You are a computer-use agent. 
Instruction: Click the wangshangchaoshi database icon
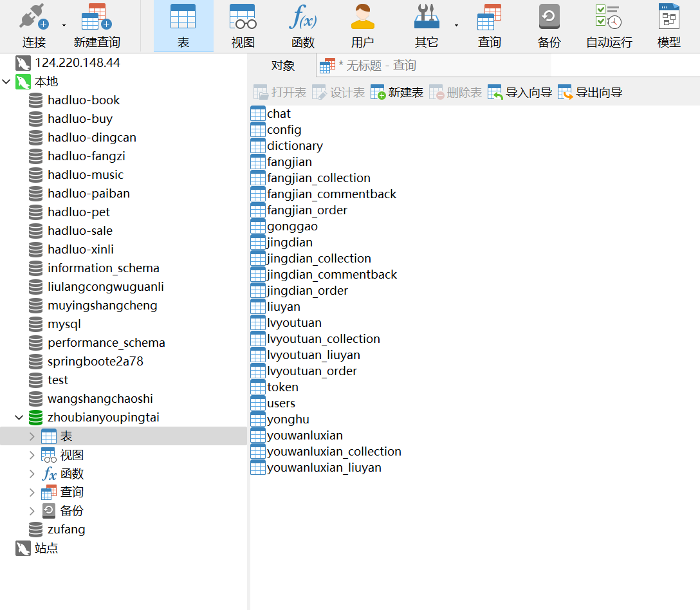[36, 399]
